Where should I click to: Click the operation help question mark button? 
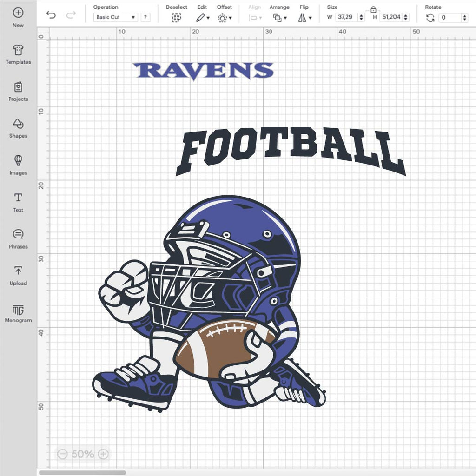coord(145,17)
